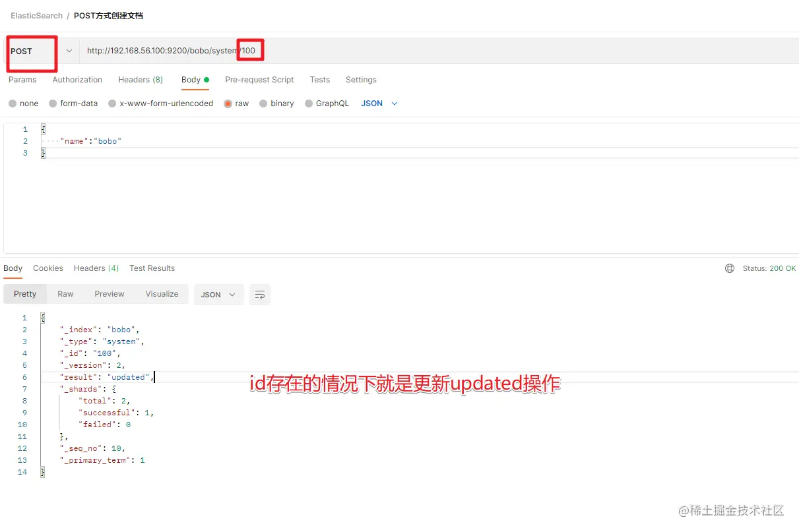Click the "_id": "100" response line
The height and width of the screenshot is (532, 799).
pyautogui.click(x=90, y=353)
